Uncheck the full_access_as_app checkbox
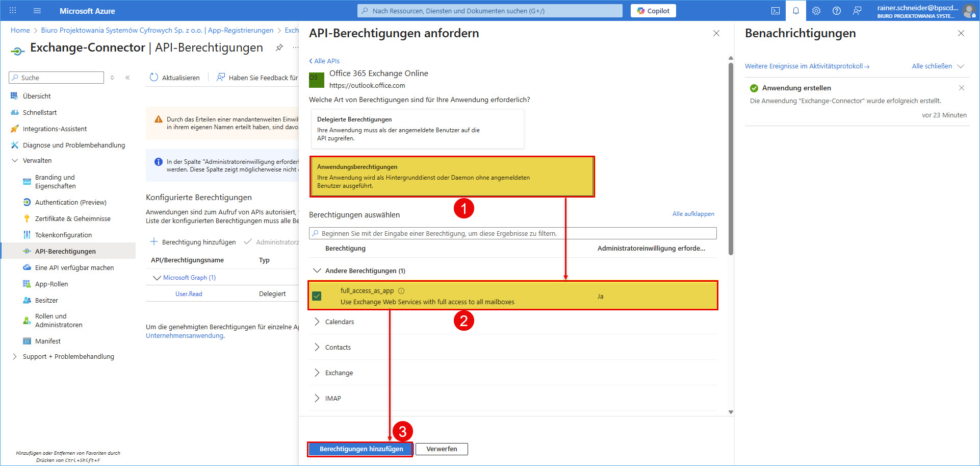The height and width of the screenshot is (466, 980). 317,296
